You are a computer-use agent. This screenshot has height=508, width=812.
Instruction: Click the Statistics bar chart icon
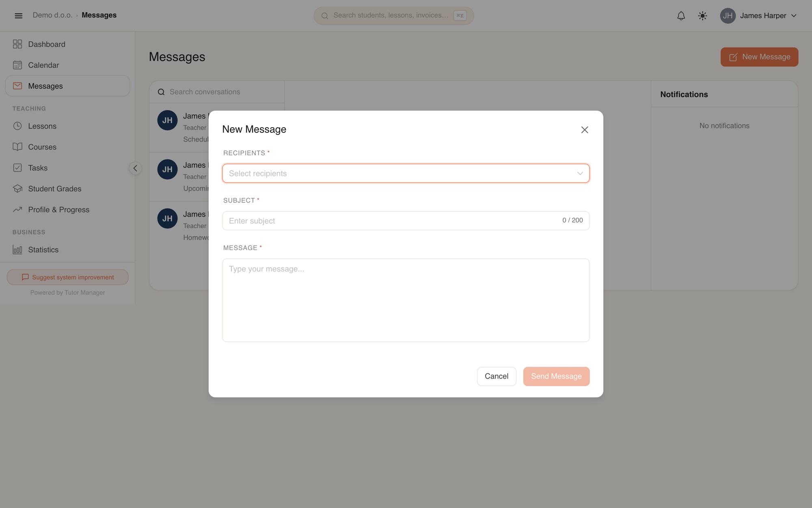[x=17, y=250]
